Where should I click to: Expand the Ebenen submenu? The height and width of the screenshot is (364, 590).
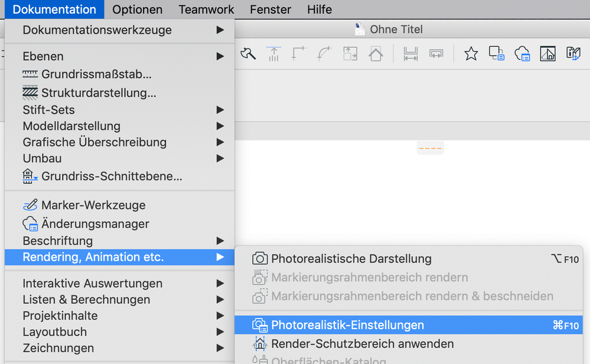point(43,57)
